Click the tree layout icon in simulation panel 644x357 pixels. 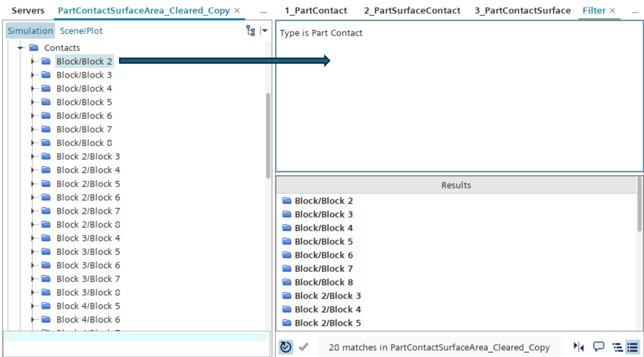point(251,30)
